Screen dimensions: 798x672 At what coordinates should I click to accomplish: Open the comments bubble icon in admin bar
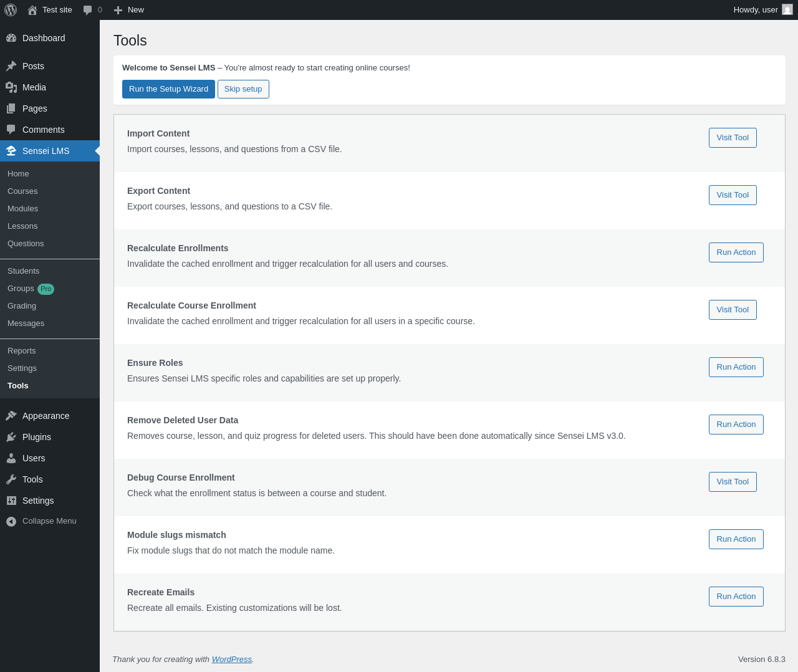click(x=88, y=10)
